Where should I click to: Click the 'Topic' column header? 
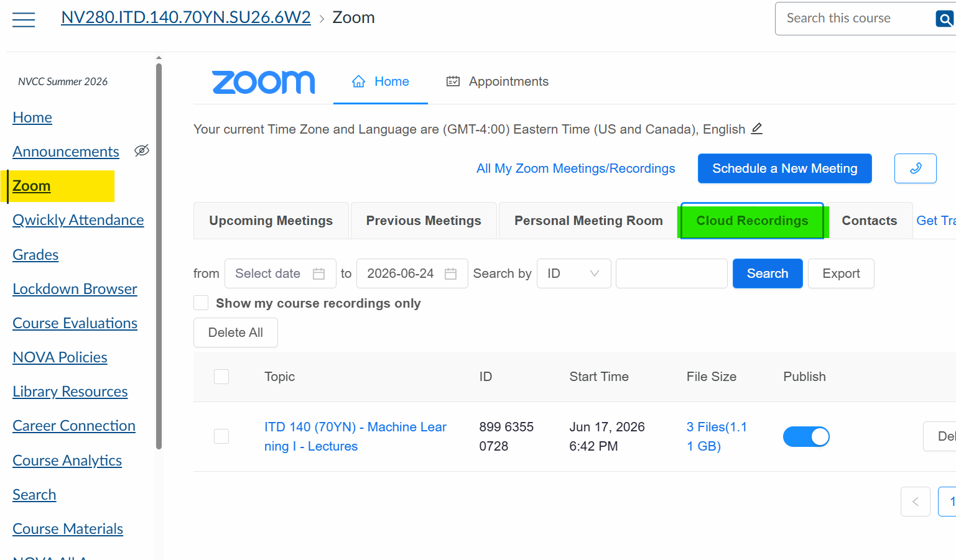click(279, 377)
